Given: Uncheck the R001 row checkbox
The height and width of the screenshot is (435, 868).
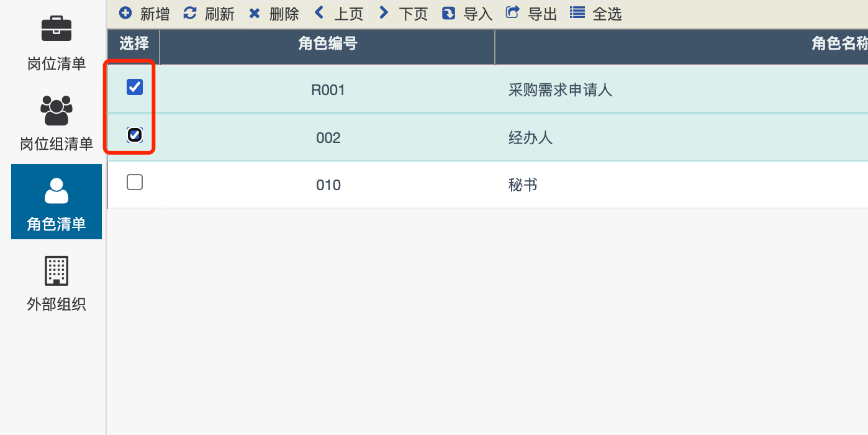Looking at the screenshot, I should coord(135,87).
